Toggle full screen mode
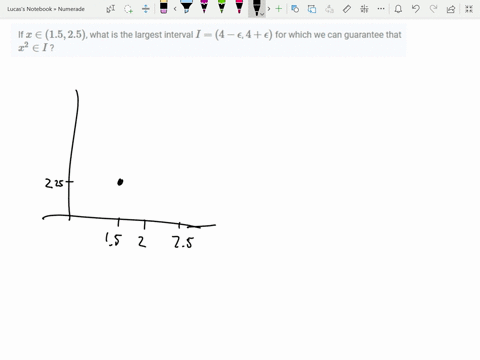 coord(469,9)
